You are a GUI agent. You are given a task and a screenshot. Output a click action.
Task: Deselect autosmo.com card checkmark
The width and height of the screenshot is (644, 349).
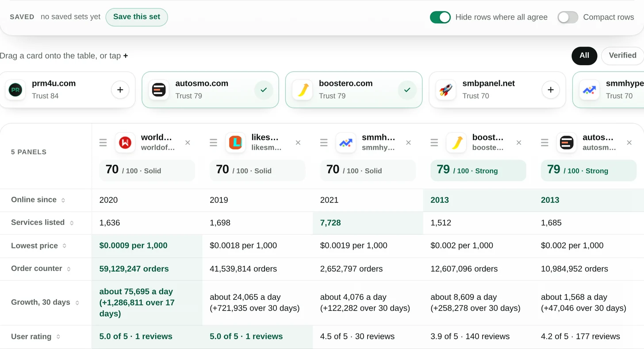pos(264,90)
